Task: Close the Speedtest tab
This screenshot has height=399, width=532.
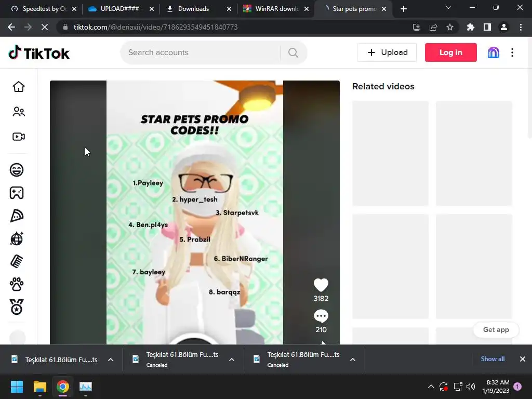Action: tap(74, 9)
